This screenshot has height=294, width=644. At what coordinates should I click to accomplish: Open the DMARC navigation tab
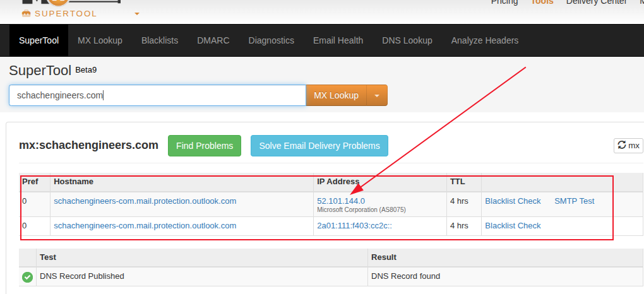click(213, 40)
